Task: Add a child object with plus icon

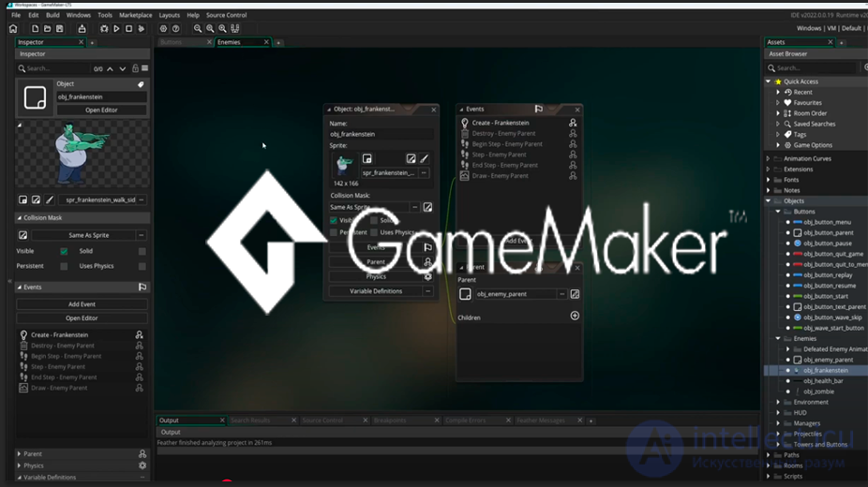Action: coord(575,316)
